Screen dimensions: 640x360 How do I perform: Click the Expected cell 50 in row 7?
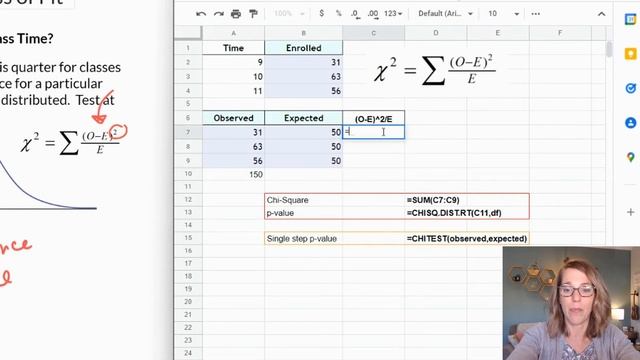pos(304,132)
